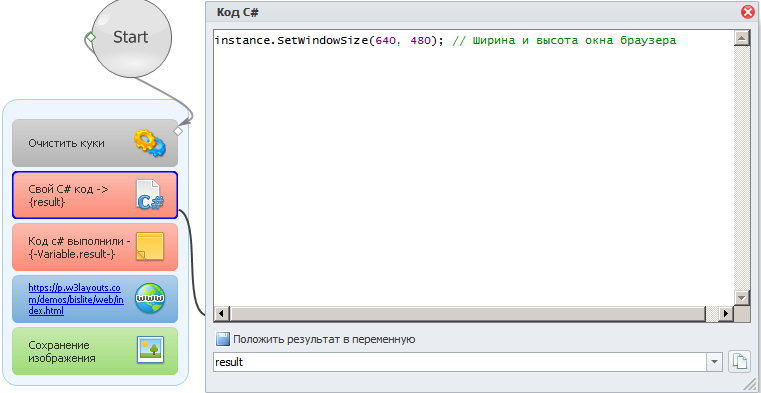The width and height of the screenshot is (761, 393).
Task: Click the picture icon on Сохранение изображения
Action: (x=150, y=350)
